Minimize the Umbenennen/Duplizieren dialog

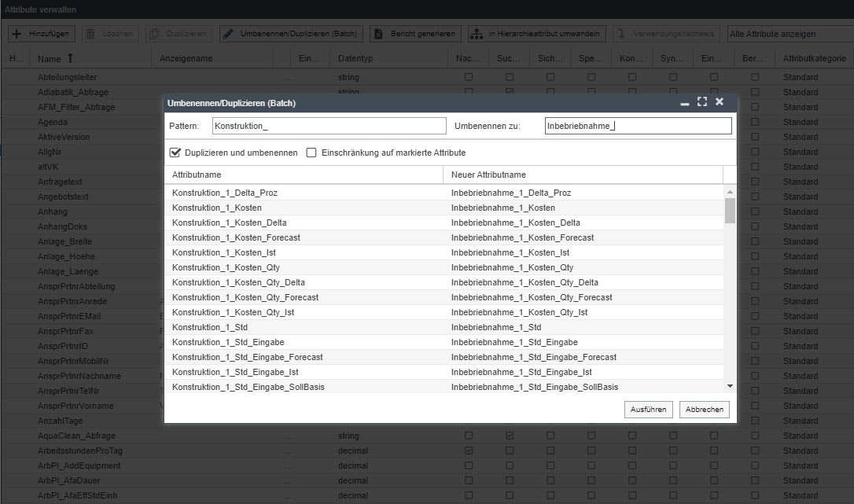[685, 103]
